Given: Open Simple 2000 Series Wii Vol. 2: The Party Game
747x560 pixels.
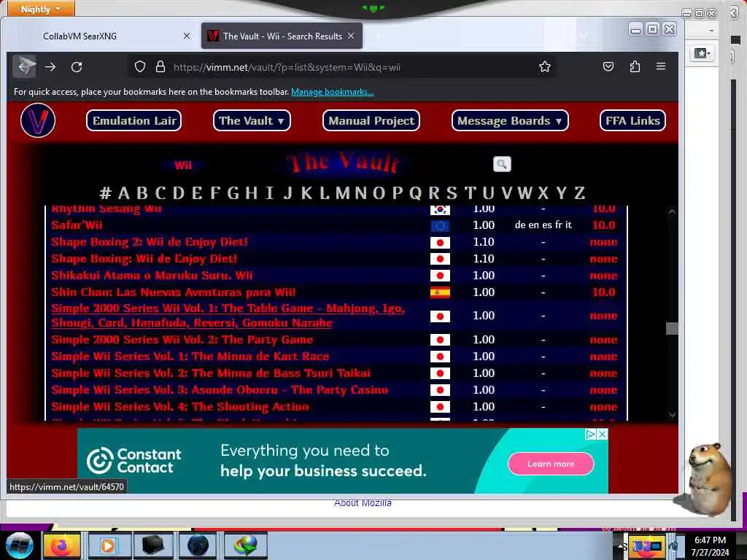Looking at the screenshot, I should pos(182,340).
